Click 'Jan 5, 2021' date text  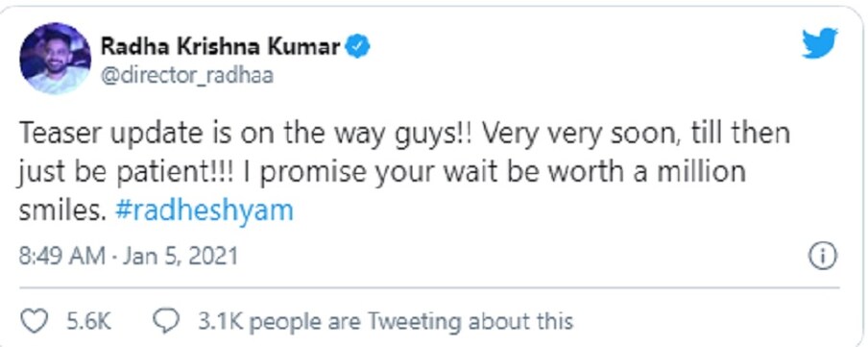pyautogui.click(x=181, y=256)
